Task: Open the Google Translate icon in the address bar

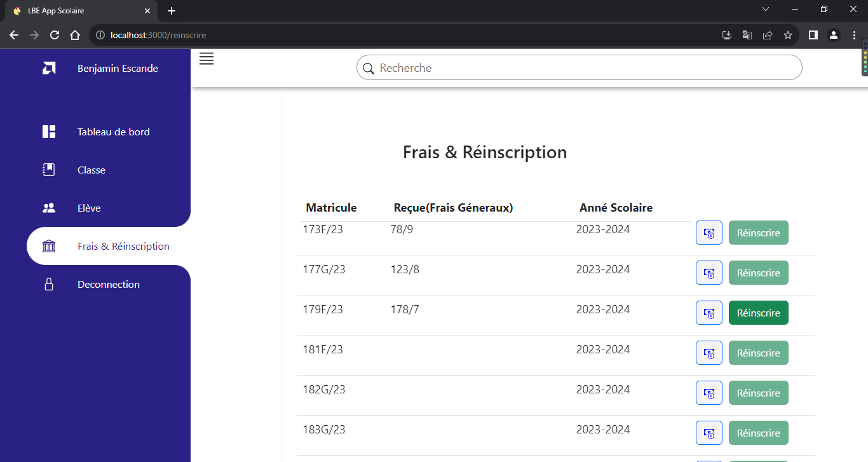Action: click(x=747, y=35)
